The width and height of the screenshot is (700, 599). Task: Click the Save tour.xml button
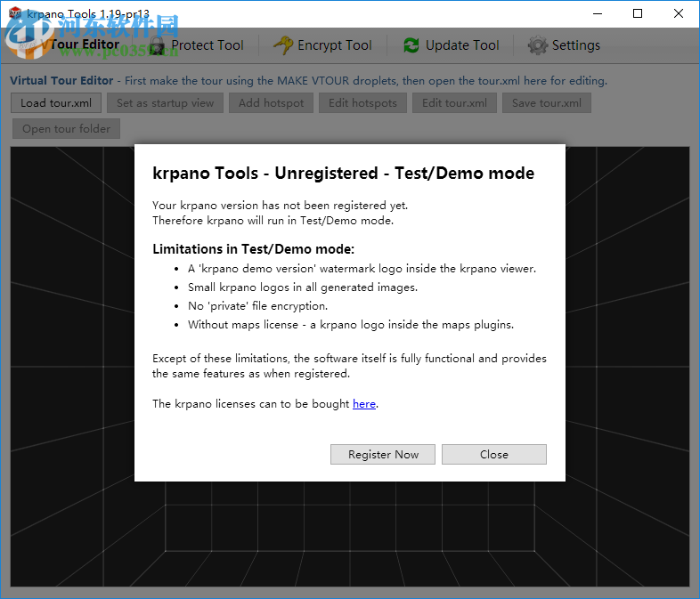(x=547, y=103)
